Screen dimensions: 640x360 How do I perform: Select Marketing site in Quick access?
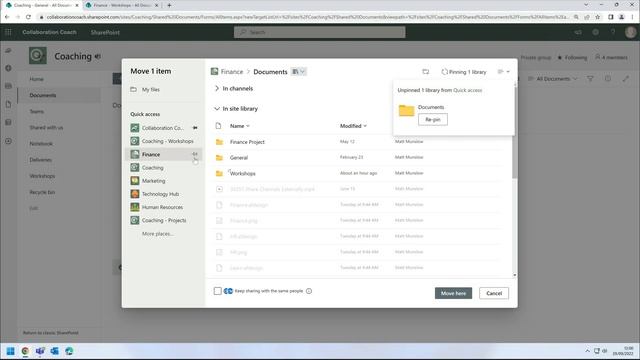click(x=153, y=181)
